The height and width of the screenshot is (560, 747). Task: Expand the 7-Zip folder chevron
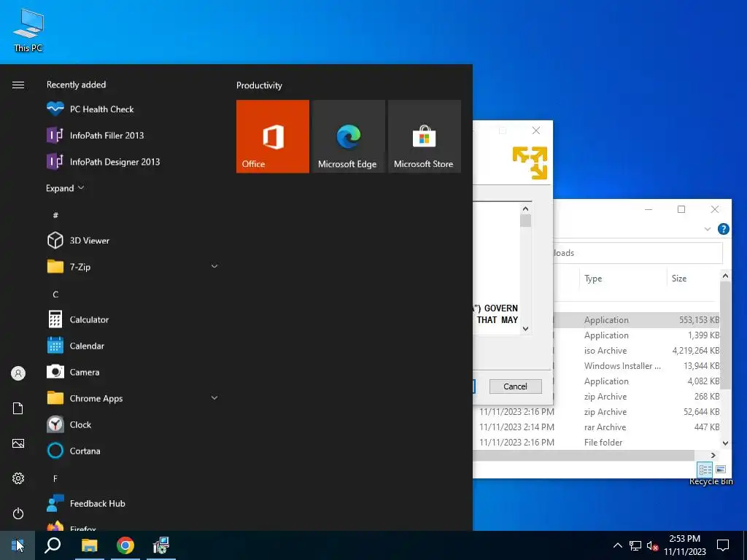(x=214, y=266)
